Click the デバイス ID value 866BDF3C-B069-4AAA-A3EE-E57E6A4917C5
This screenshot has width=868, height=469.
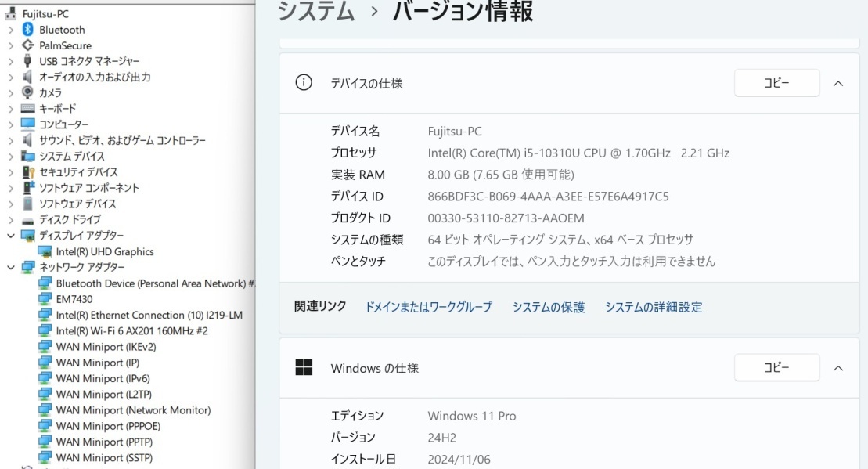(x=548, y=197)
